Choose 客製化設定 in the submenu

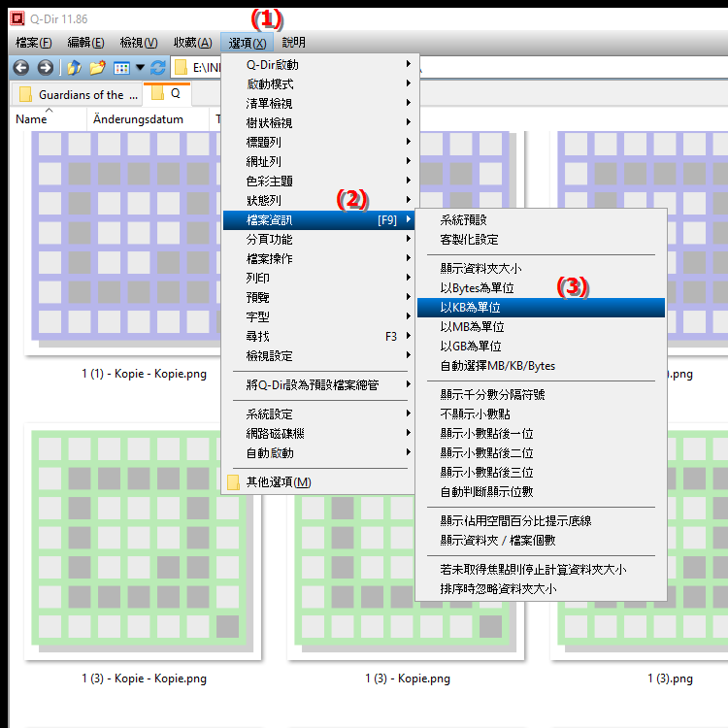pyautogui.click(x=541, y=240)
